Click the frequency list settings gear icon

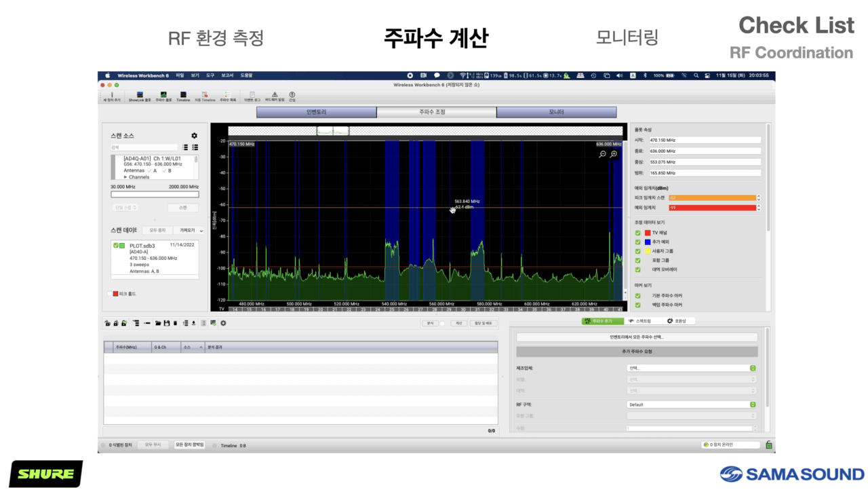pyautogui.click(x=223, y=323)
